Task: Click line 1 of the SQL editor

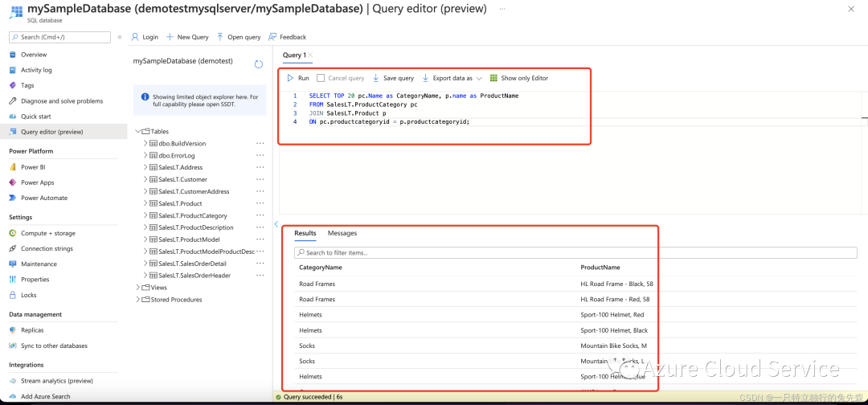Action: (x=414, y=96)
